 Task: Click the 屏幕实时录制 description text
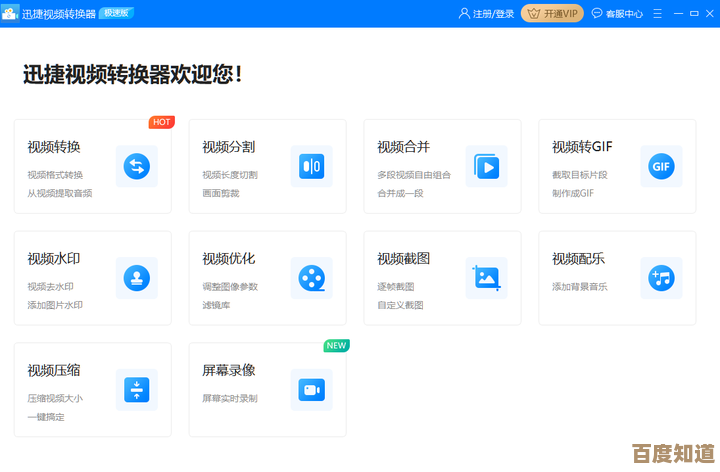230,398
